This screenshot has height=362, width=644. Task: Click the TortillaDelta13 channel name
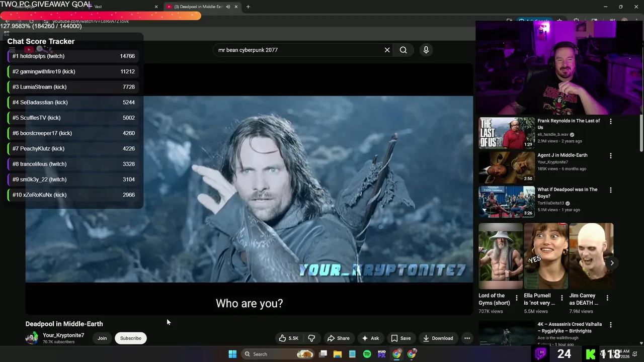pos(550,203)
